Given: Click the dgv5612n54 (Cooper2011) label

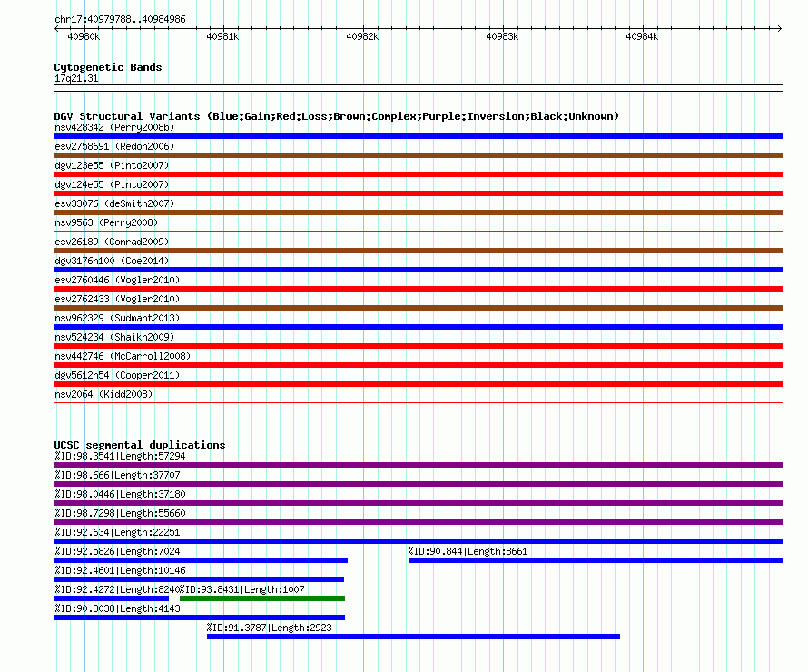Looking at the screenshot, I should [117, 375].
